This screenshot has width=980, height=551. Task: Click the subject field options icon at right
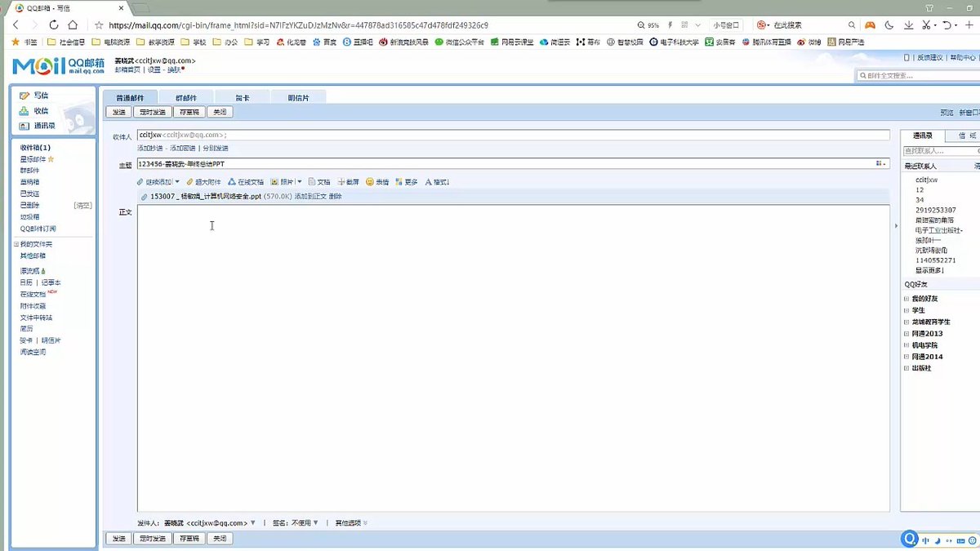click(881, 164)
